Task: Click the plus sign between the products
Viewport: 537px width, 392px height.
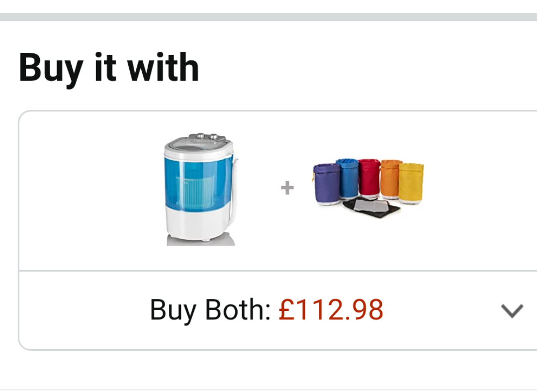Action: (x=287, y=188)
